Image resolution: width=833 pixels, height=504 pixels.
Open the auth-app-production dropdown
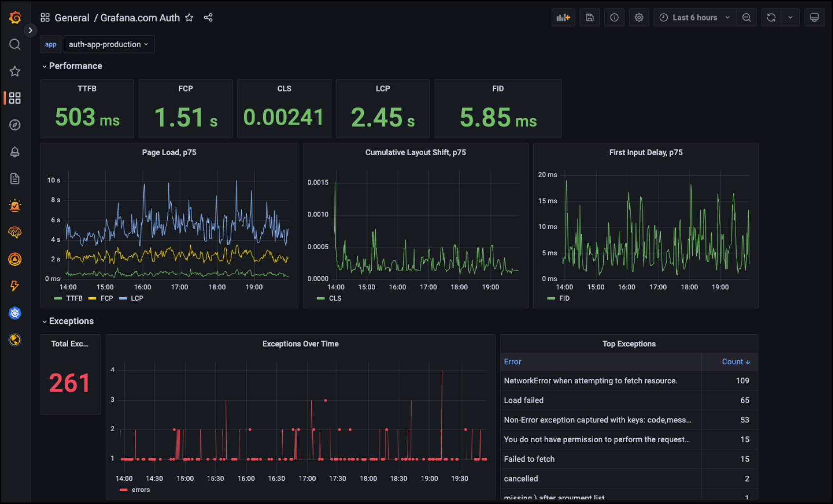[x=109, y=44]
